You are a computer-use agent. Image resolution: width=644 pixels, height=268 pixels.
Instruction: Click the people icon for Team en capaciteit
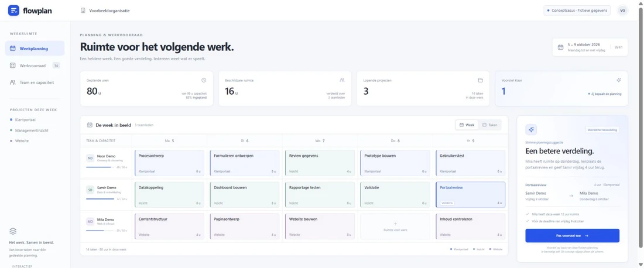pos(13,82)
